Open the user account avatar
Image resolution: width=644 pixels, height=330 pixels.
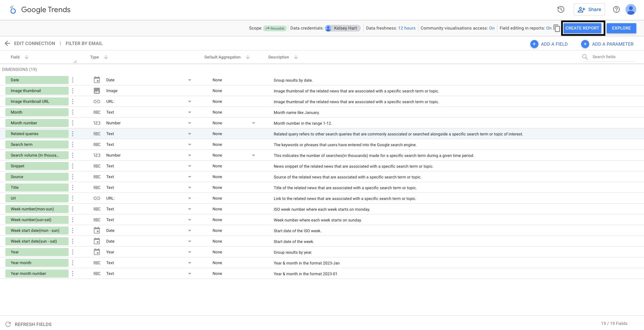pyautogui.click(x=631, y=9)
